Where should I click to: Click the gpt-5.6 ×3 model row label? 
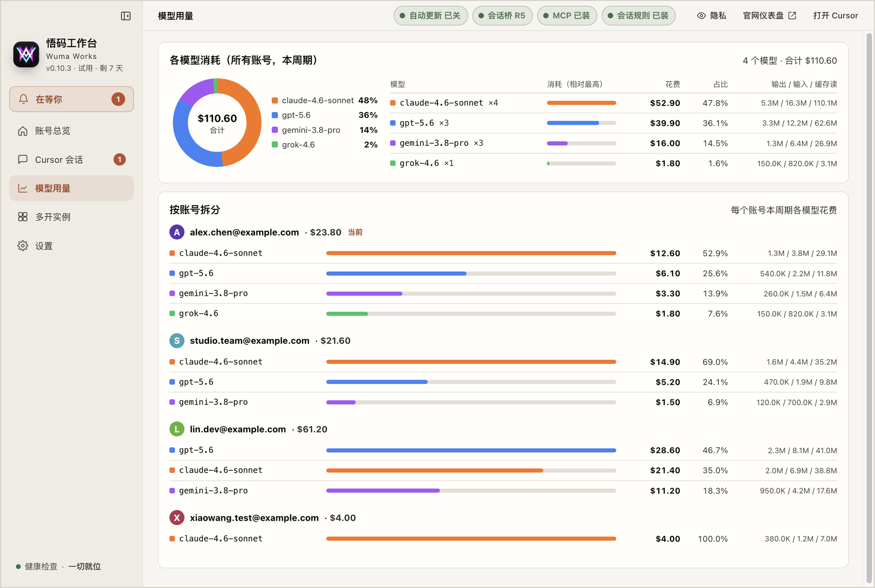(424, 123)
